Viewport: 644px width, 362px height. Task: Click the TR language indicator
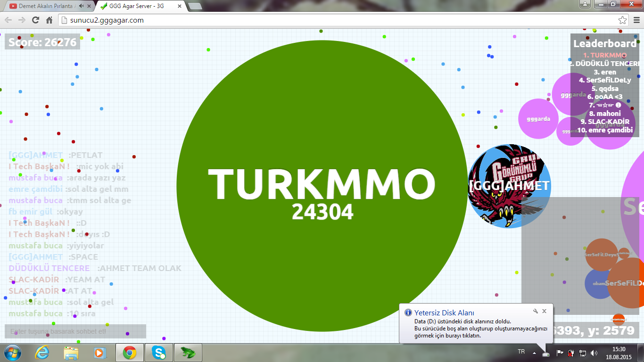tap(521, 352)
